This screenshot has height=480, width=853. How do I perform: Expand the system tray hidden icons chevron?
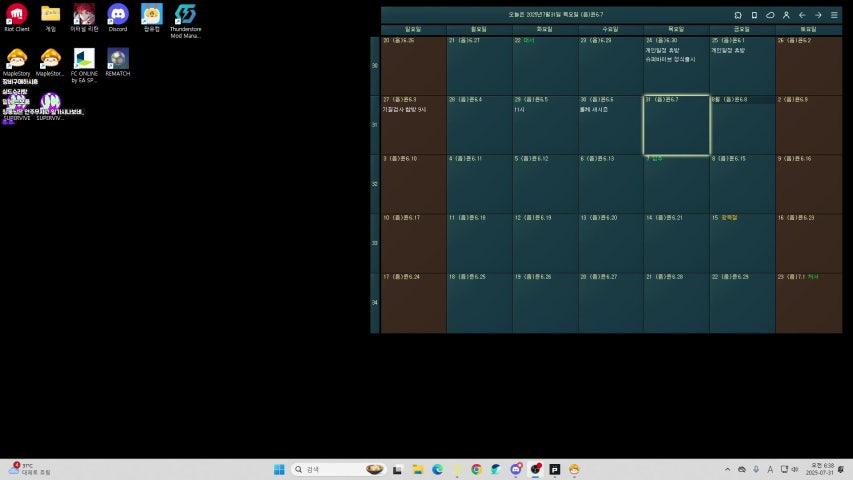coord(727,469)
